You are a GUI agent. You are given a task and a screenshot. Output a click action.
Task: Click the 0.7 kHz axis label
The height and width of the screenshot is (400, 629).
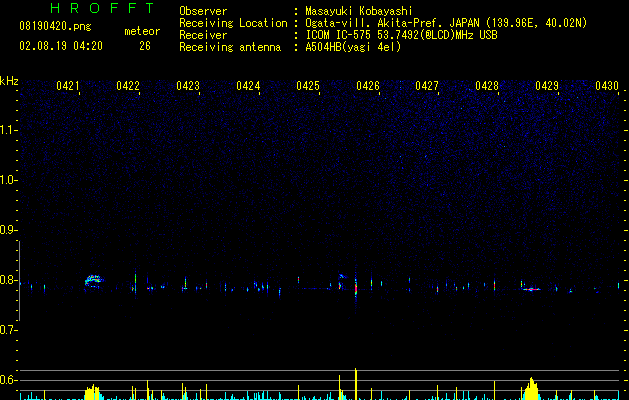coord(8,330)
